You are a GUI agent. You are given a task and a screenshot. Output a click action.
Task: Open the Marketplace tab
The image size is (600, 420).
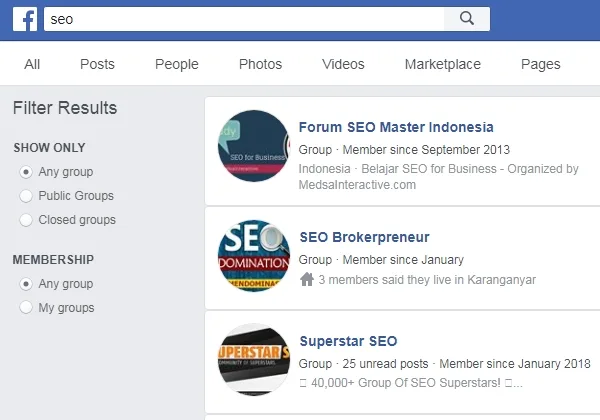click(x=443, y=64)
